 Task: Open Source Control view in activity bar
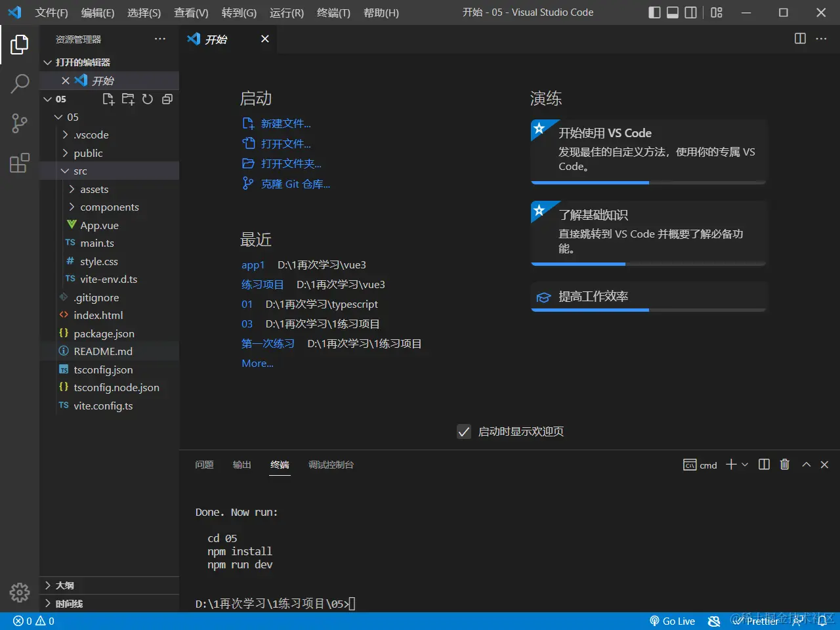click(x=20, y=123)
